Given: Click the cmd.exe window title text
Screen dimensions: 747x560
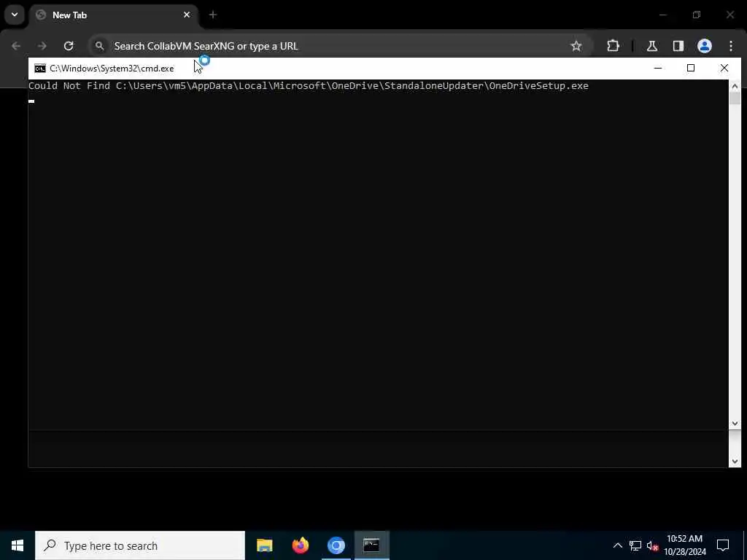Looking at the screenshot, I should (112, 69).
